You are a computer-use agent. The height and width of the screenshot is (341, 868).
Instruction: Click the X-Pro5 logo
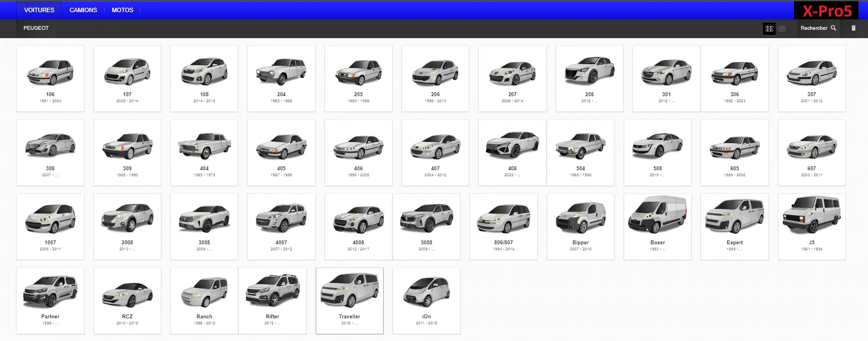[x=827, y=11]
